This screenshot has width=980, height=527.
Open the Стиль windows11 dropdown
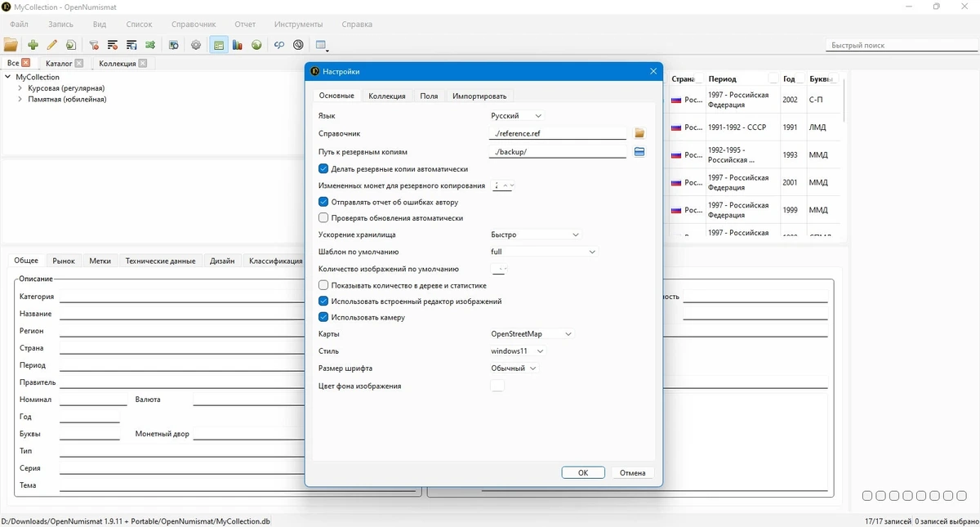(517, 351)
